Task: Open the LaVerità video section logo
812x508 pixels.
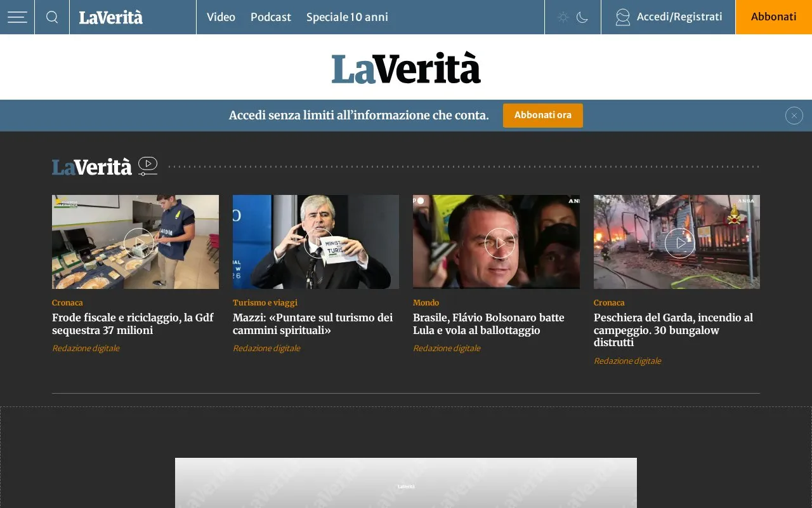Action: click(x=92, y=167)
